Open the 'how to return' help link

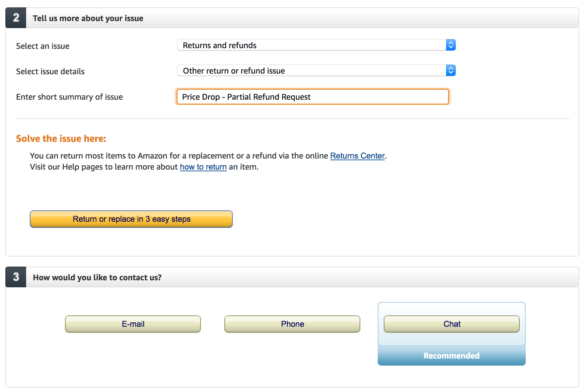point(203,167)
